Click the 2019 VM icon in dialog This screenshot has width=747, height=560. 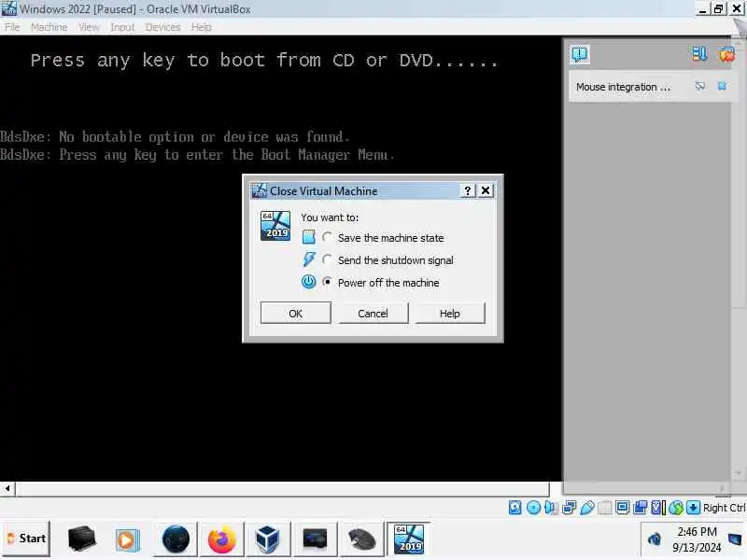[x=275, y=226]
